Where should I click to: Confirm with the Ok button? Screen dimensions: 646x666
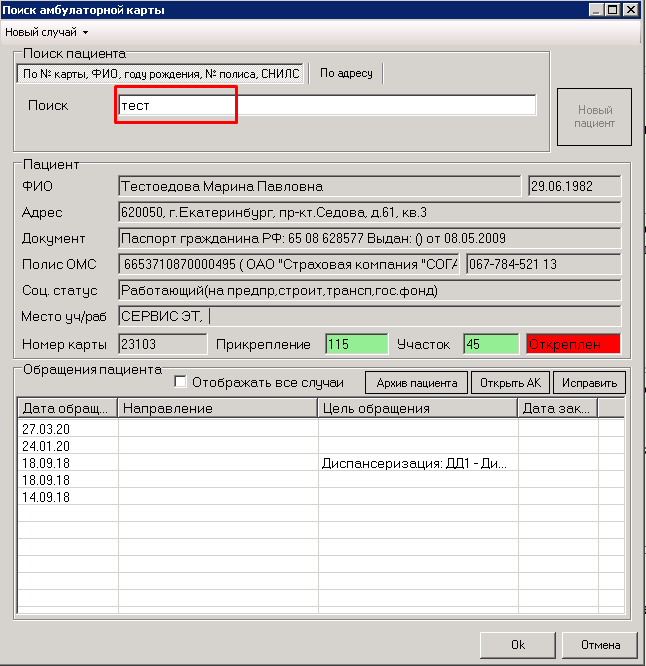click(517, 645)
